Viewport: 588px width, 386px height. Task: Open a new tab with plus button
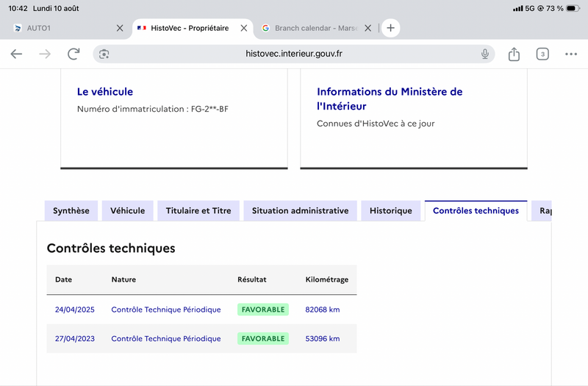coord(390,28)
